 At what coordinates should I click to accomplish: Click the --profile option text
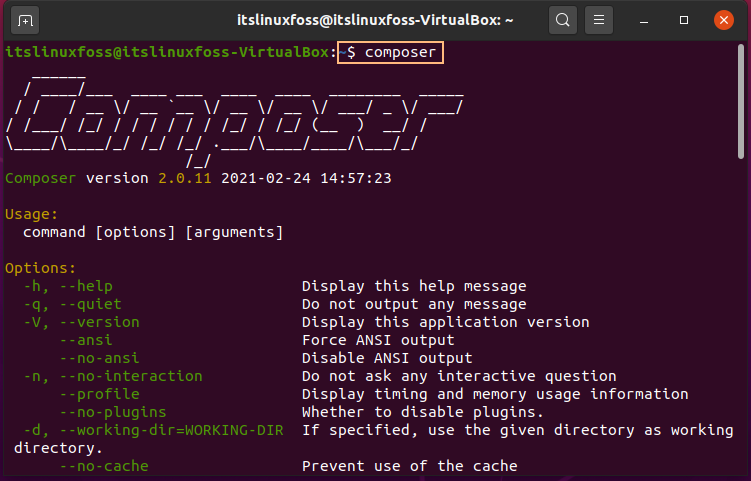tap(100, 394)
